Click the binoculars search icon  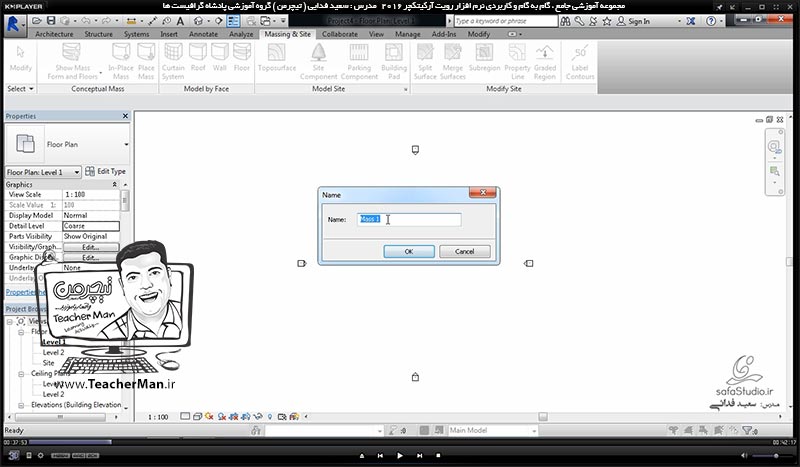tap(565, 21)
